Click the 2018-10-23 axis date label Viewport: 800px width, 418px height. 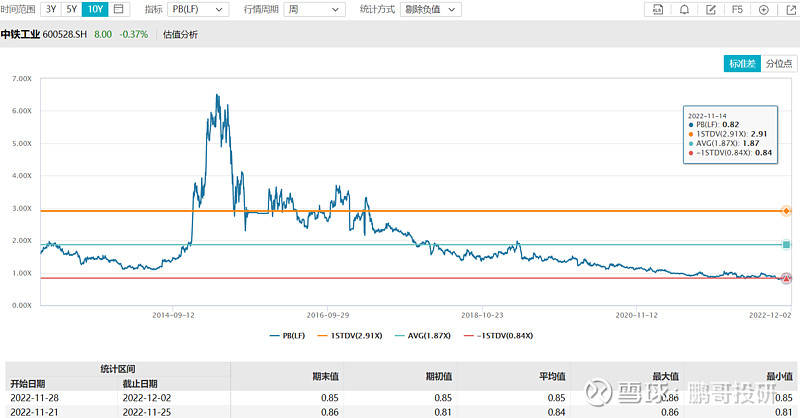pos(482,315)
